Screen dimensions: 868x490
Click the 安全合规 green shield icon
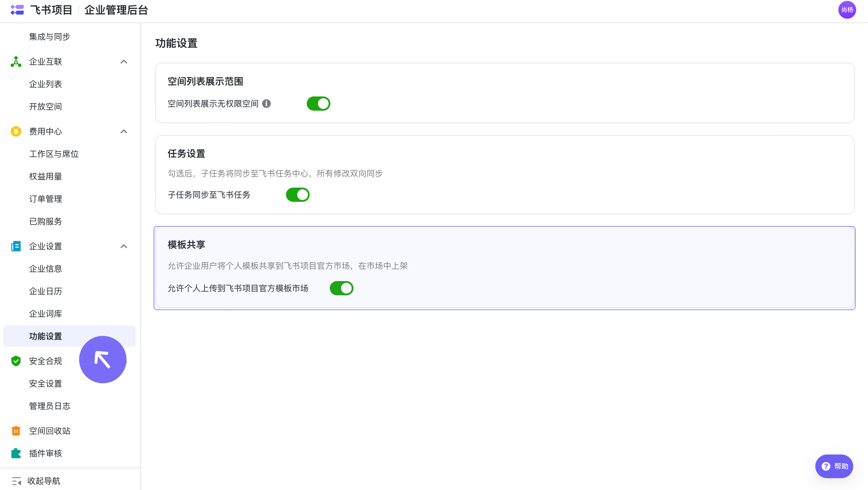pos(16,361)
